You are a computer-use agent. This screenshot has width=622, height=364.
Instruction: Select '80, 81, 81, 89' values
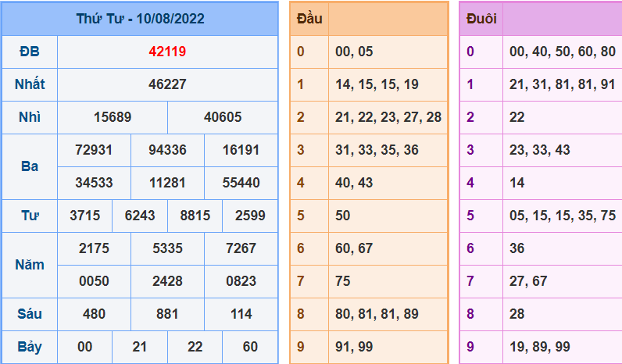tap(377, 314)
